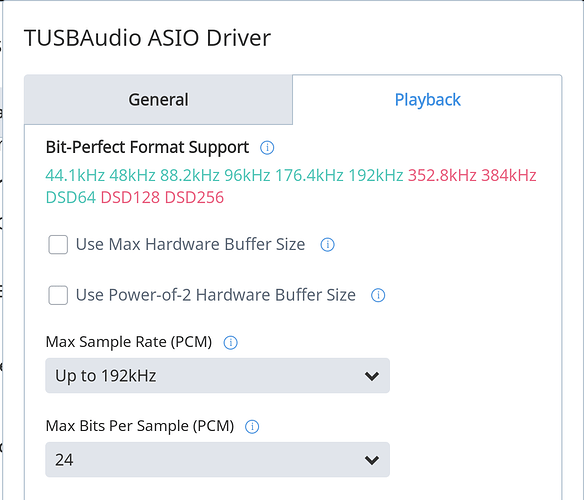
Task: Click info icon beside Bit-Perfect Format Support
Action: [x=267, y=148]
